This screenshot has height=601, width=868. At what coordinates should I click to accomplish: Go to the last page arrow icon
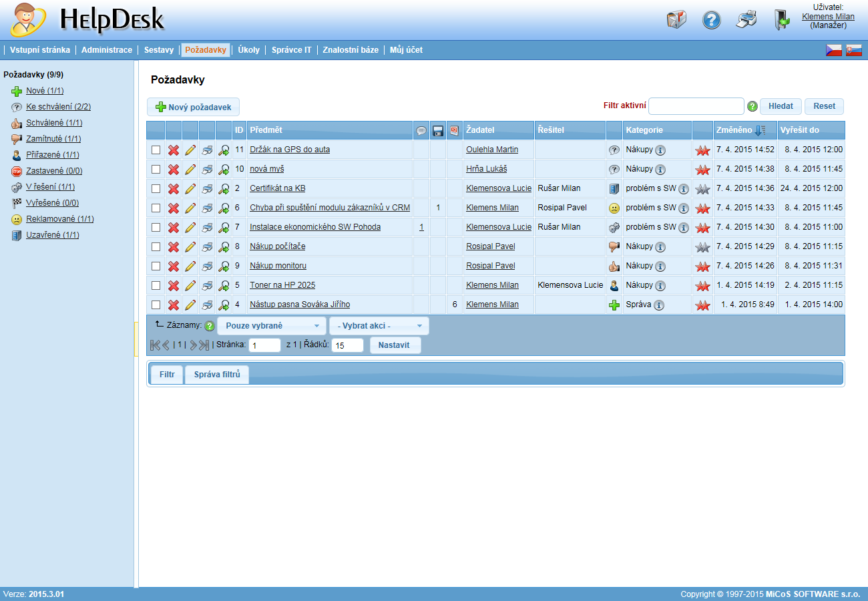(x=204, y=345)
